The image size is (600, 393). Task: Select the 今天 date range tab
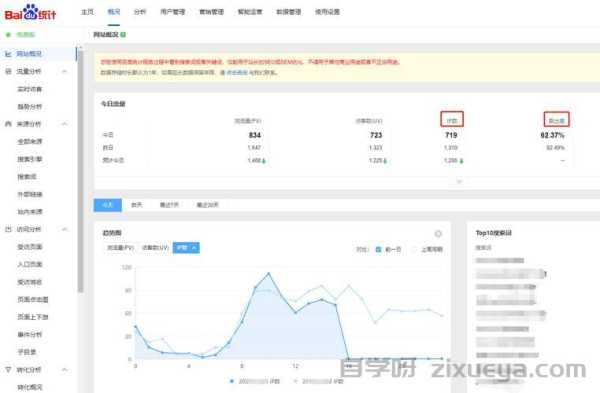pyautogui.click(x=108, y=205)
